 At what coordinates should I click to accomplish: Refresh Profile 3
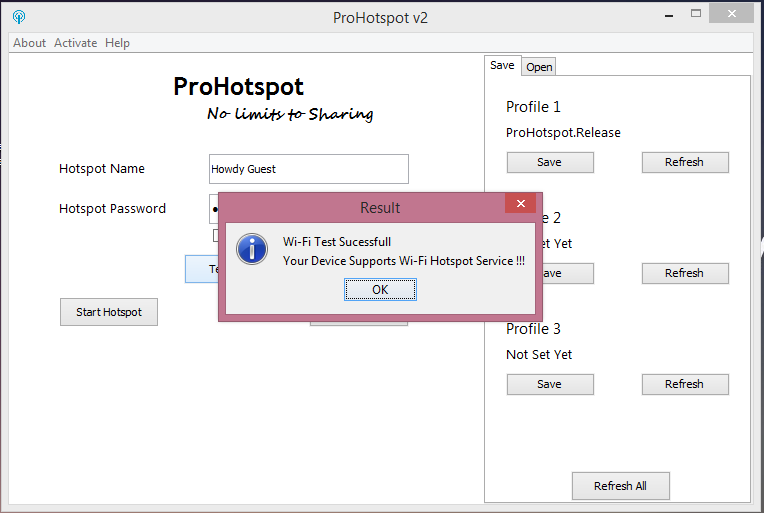click(685, 384)
